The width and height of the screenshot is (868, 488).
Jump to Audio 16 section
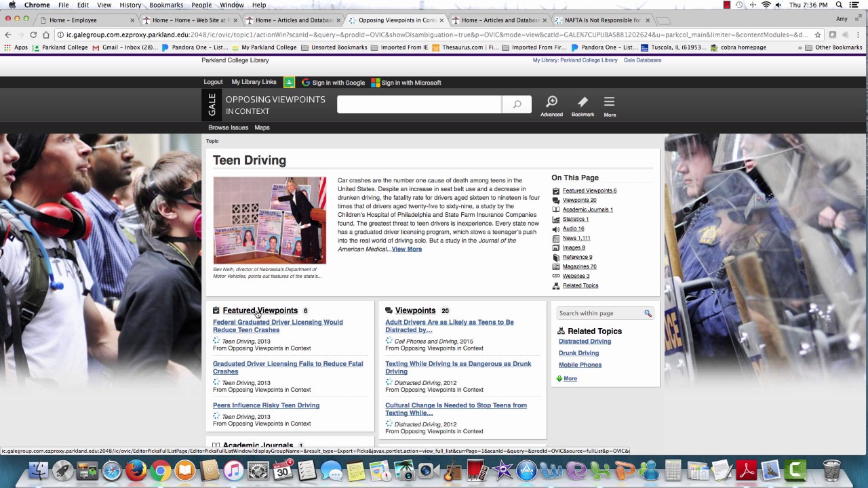573,228
